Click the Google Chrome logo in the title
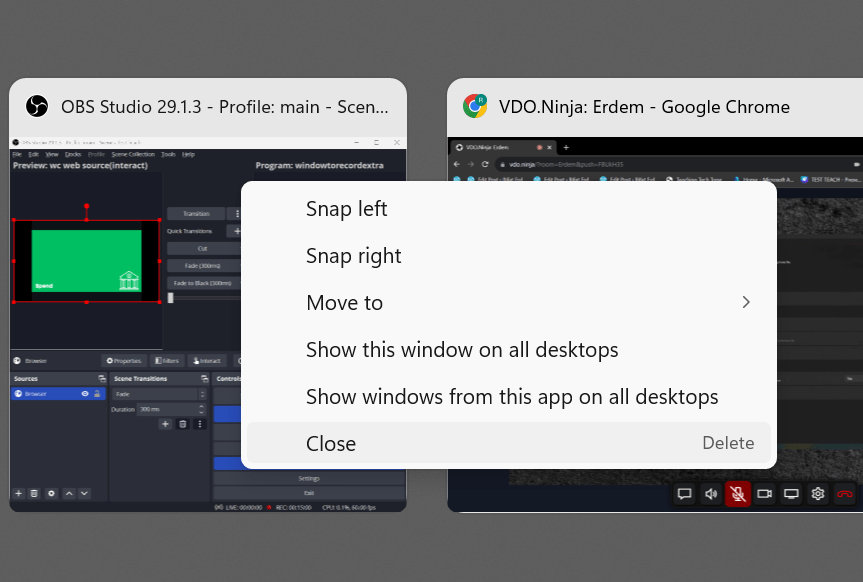This screenshot has width=863, height=582. pos(475,106)
